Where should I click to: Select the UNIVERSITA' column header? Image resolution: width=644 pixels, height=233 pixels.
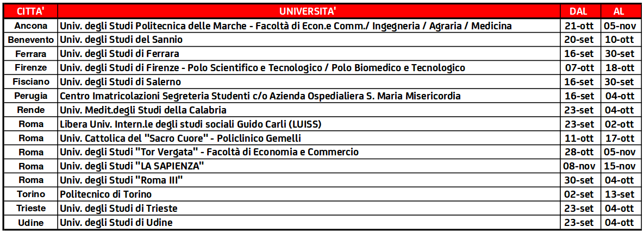(309, 11)
